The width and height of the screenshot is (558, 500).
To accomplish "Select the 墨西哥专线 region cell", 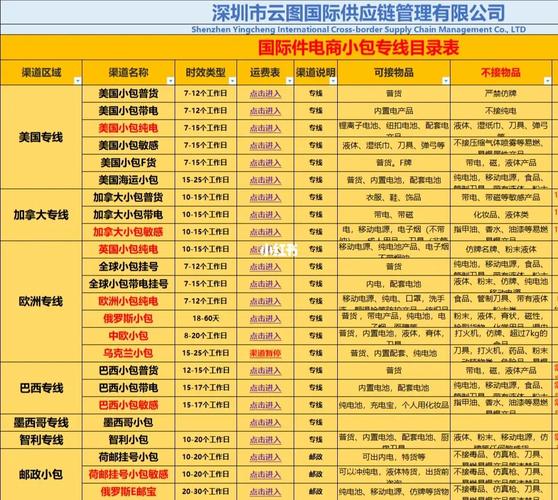I will (x=41, y=423).
